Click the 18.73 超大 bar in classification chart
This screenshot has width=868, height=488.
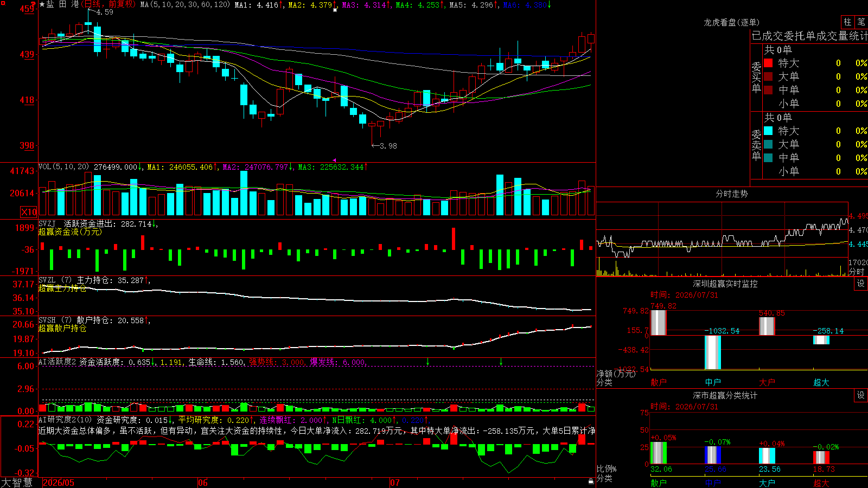point(821,457)
